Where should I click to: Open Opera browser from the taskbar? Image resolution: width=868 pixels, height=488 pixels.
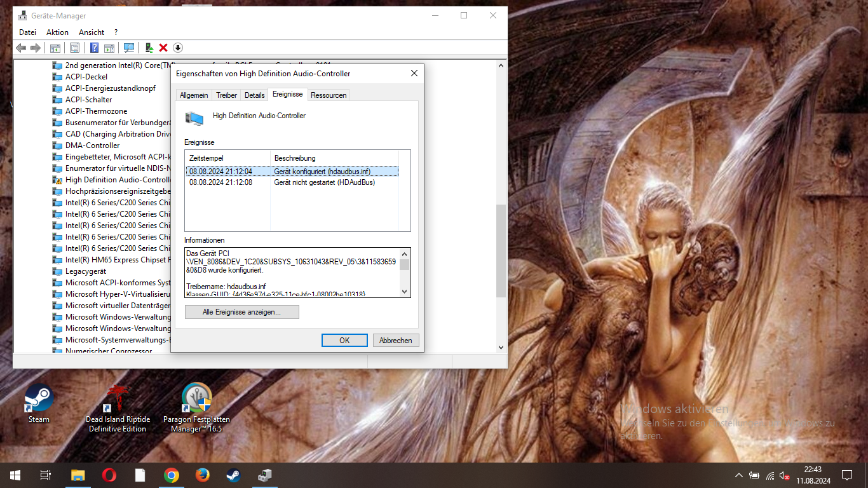pos(109,475)
